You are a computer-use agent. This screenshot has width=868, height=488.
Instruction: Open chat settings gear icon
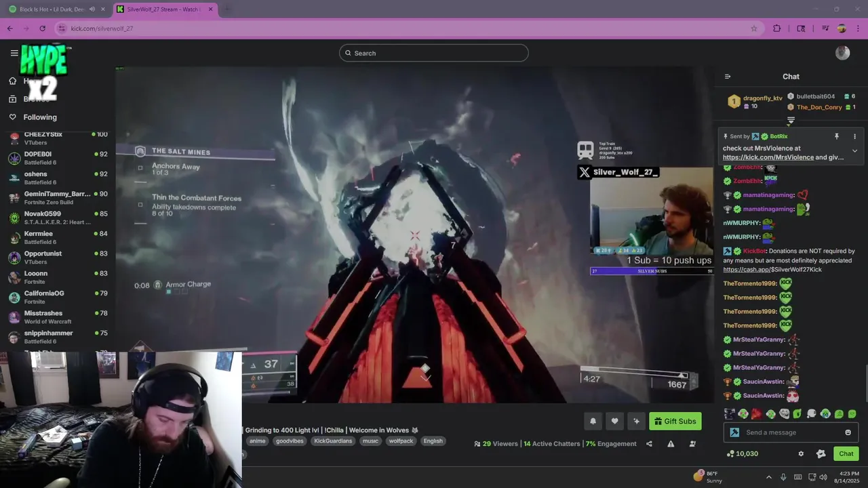point(801,454)
